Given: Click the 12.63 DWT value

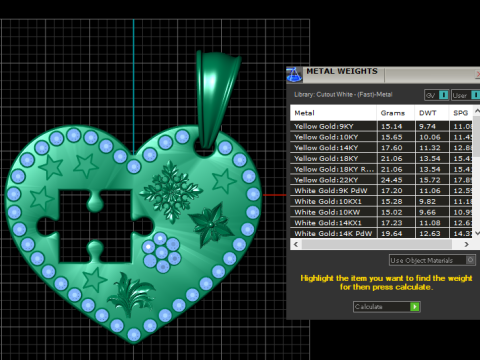Looking at the screenshot, I should coord(430,233).
